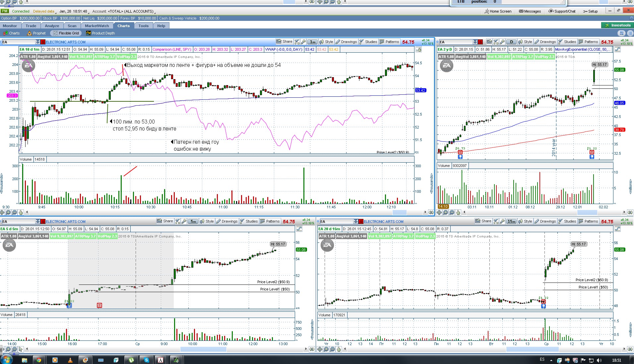
Task: Open Studies in the daily chart
Action: 567,42
